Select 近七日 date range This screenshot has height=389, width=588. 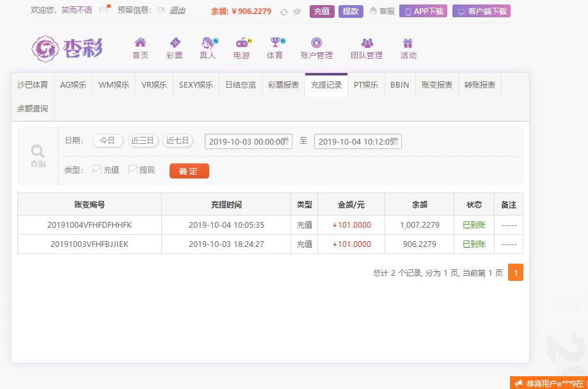tap(177, 141)
